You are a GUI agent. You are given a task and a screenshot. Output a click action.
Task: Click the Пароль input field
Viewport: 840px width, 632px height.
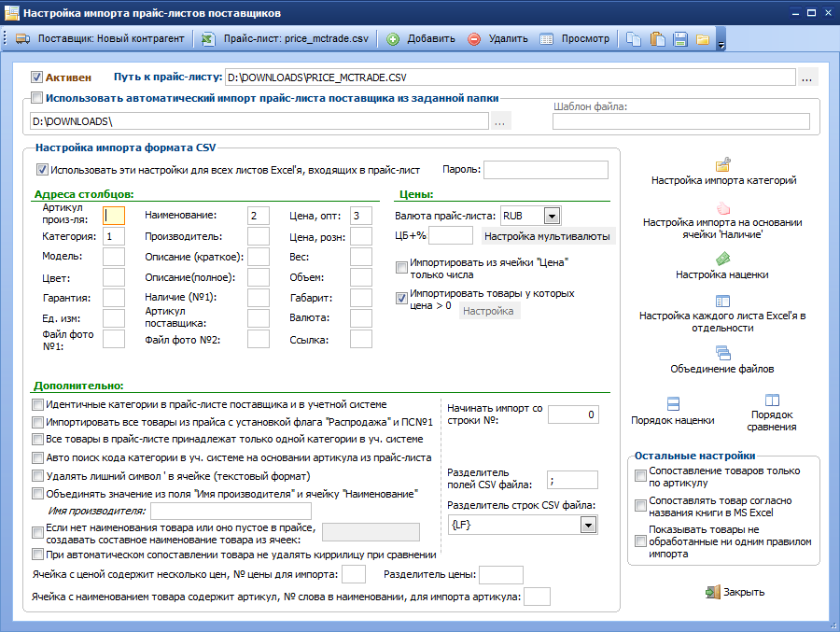(546, 169)
